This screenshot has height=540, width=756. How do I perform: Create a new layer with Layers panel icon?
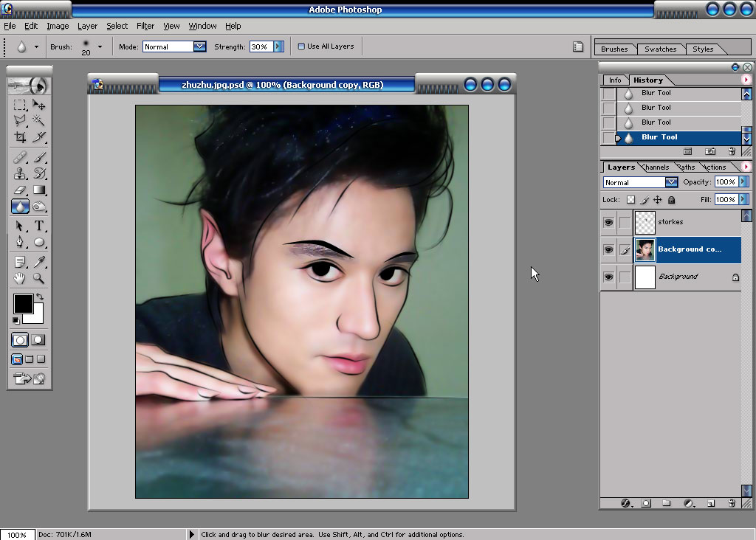click(711, 503)
